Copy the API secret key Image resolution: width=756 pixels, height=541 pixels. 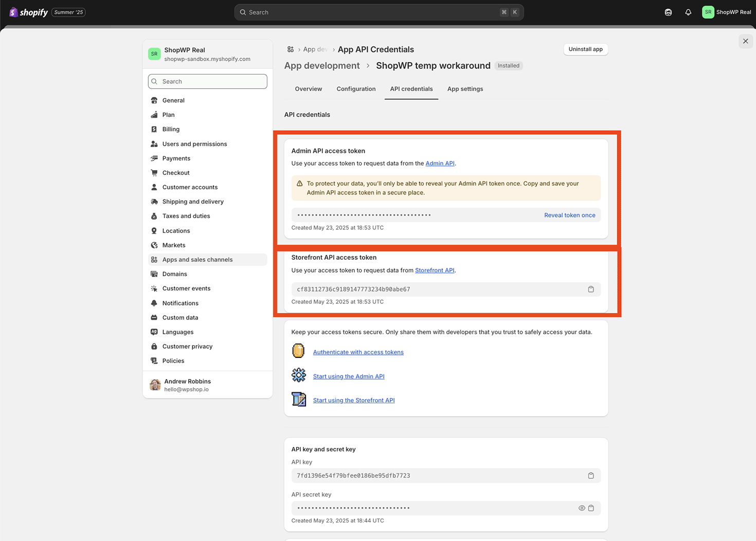(x=591, y=508)
